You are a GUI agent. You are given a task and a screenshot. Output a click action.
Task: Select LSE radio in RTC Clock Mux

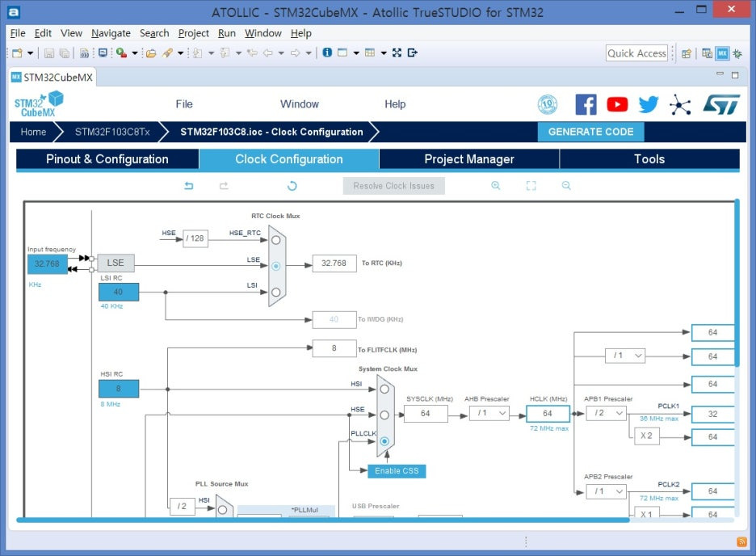tap(275, 266)
